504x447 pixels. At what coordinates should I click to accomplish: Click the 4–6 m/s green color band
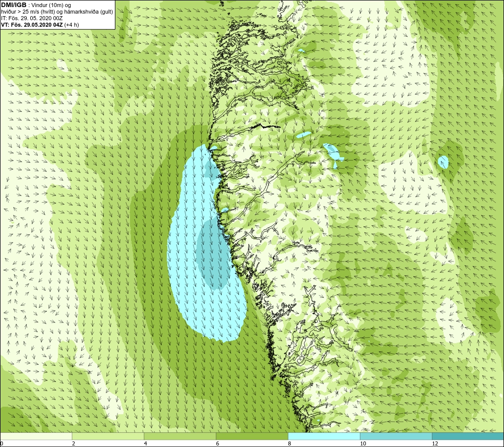click(x=180, y=436)
